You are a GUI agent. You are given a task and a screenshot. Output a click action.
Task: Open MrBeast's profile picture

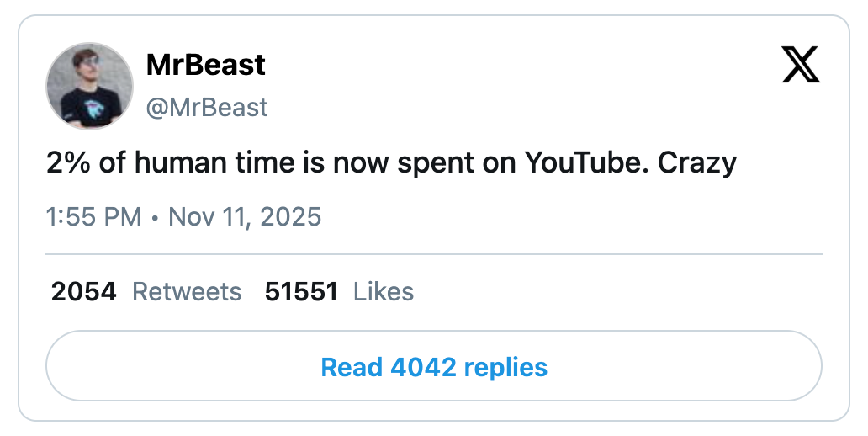coord(90,86)
